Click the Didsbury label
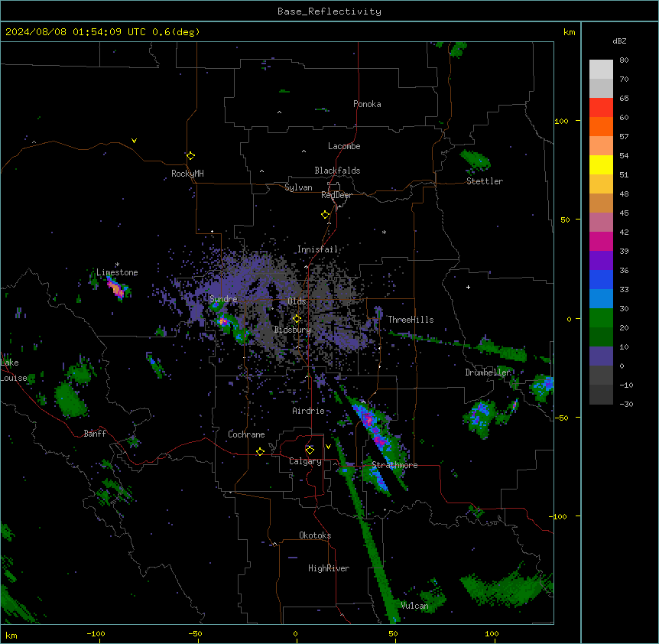The height and width of the screenshot is (644, 659). pos(293,330)
